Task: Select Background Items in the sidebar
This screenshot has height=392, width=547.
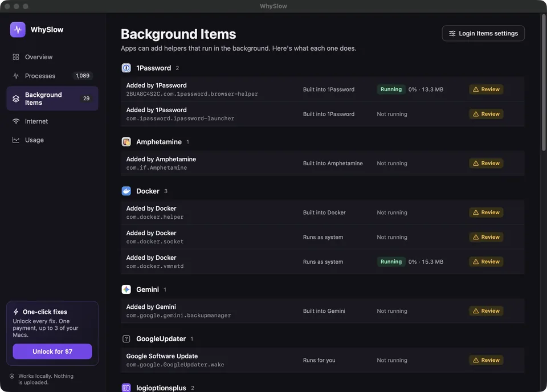Action: 52,99
